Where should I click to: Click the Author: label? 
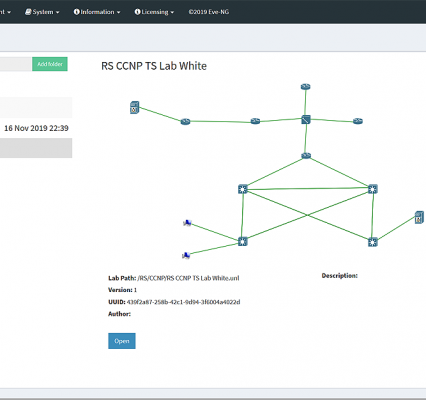click(x=119, y=314)
